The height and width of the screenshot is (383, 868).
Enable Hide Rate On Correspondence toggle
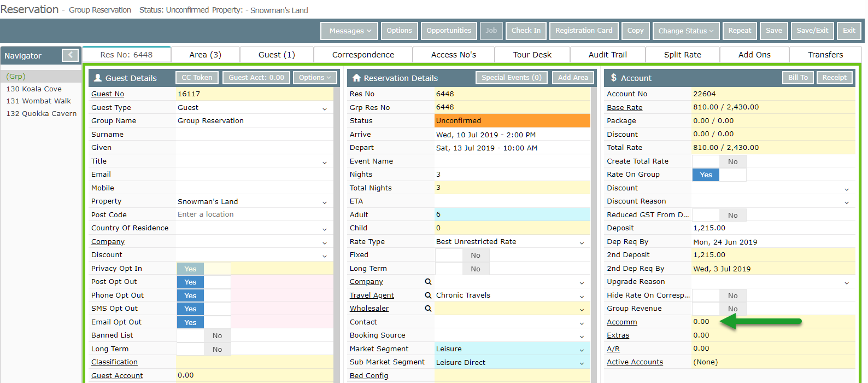click(719, 295)
